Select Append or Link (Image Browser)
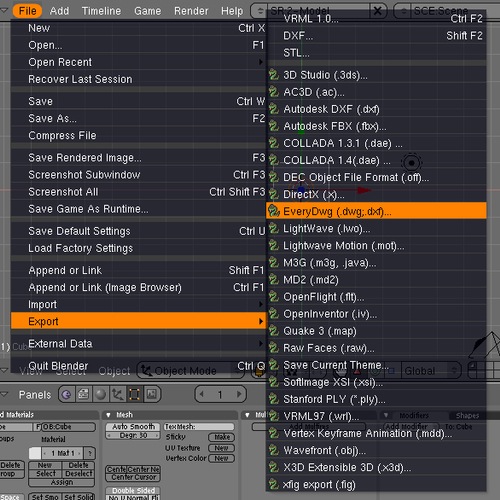This screenshot has width=500, height=500. click(x=139, y=287)
